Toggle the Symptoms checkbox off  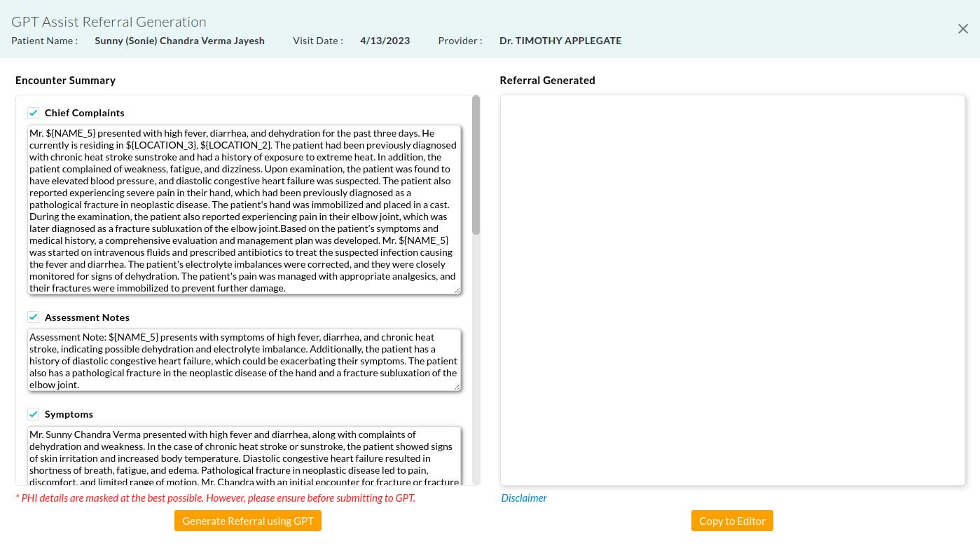(x=33, y=413)
